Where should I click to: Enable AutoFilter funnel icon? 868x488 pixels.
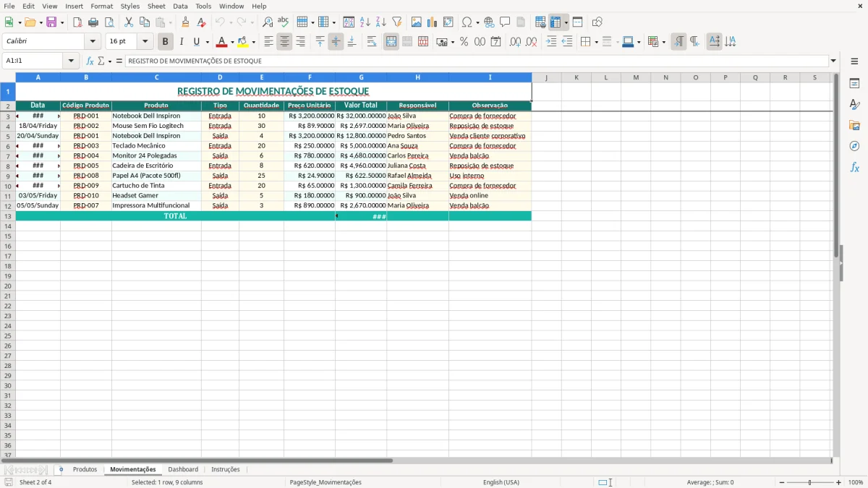pyautogui.click(x=397, y=22)
